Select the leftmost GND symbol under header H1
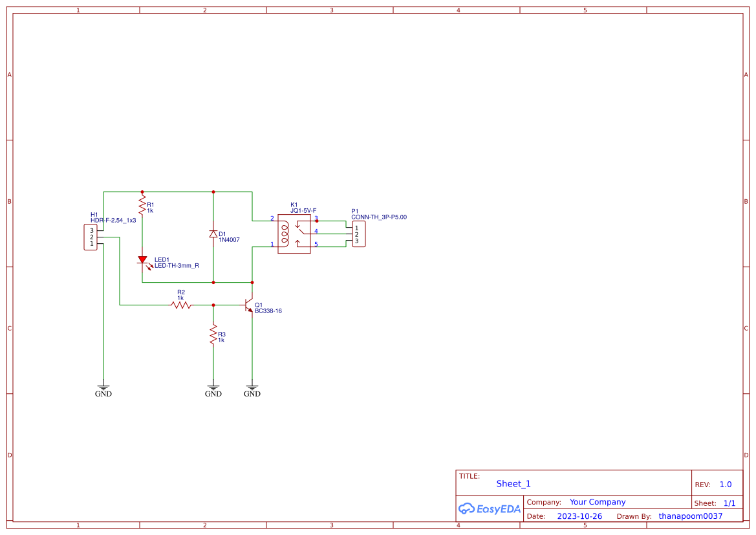 coord(103,387)
